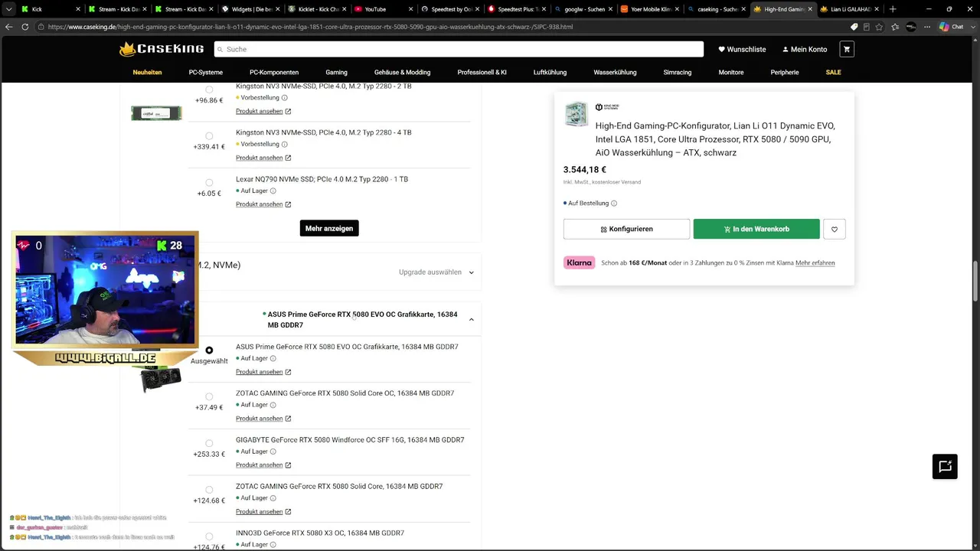Show stock info for ASUS Prime RTX 5080 EVO OC
Screen dimensions: 980x551
pyautogui.click(x=273, y=358)
